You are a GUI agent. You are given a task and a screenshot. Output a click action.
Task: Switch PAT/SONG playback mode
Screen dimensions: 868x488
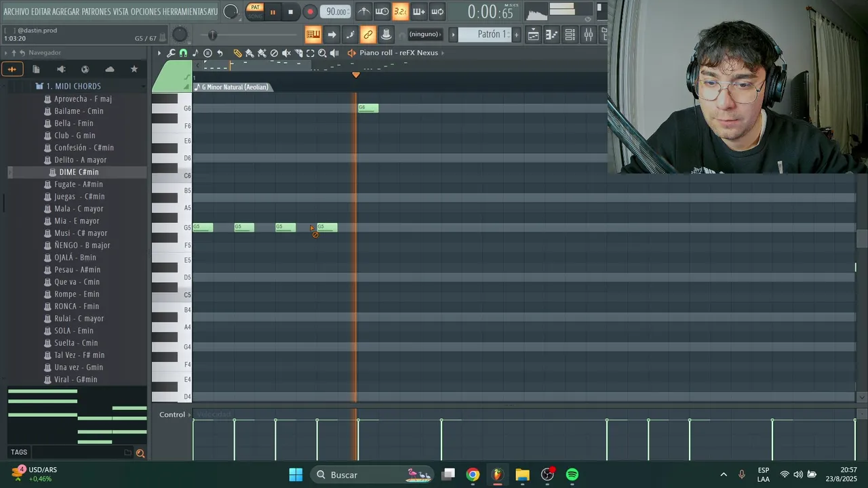click(255, 12)
